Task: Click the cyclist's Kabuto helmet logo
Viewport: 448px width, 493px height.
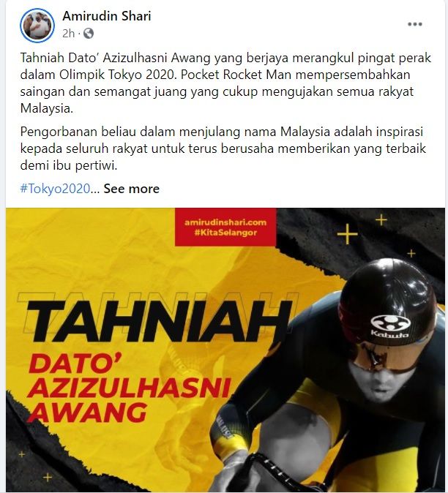Action: pyautogui.click(x=390, y=326)
